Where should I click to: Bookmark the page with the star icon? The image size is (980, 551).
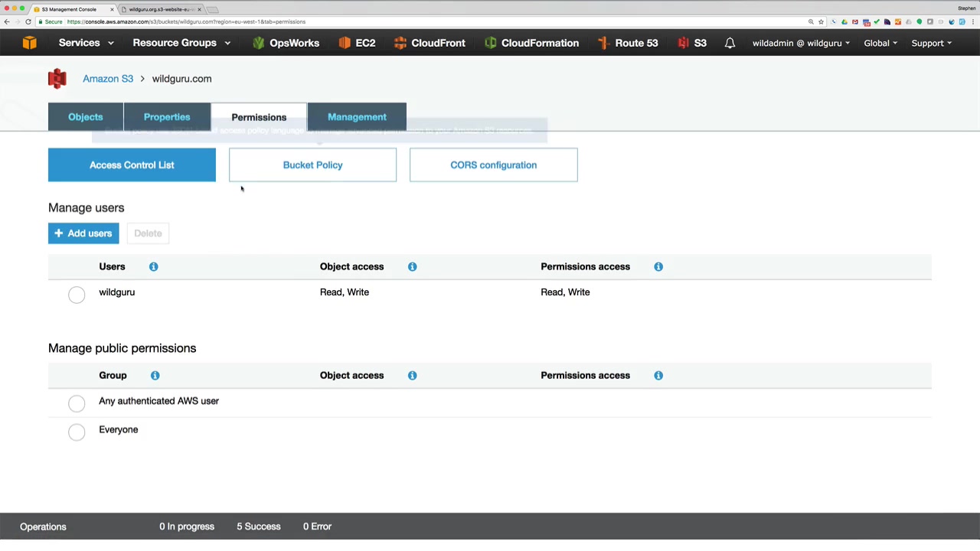821,21
